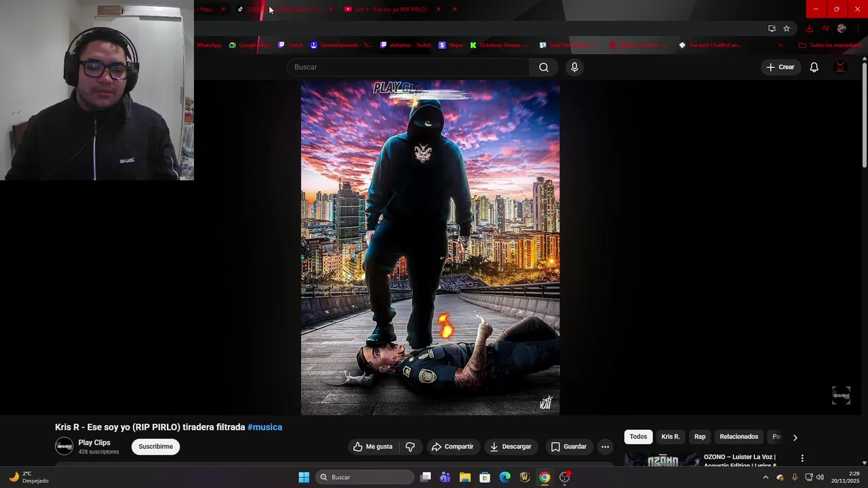
Task: Click the install/cast icon in address bar
Action: point(772,28)
